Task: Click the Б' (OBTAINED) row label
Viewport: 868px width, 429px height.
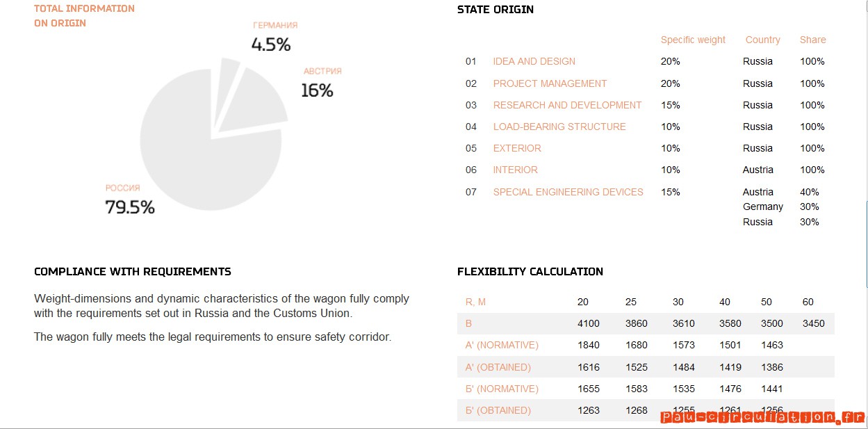Action: 498,410
